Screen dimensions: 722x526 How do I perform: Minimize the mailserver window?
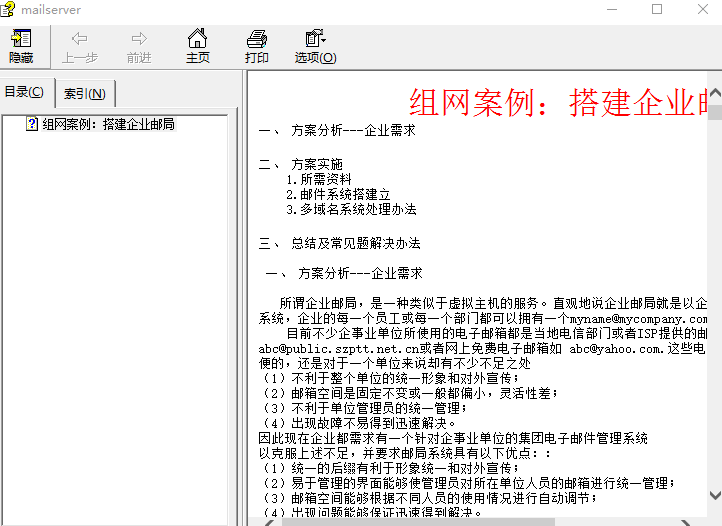611,10
